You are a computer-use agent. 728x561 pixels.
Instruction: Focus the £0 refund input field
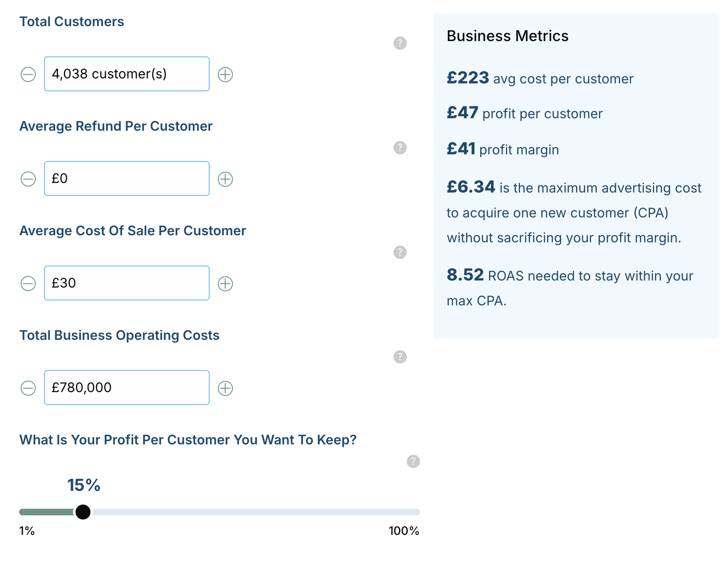point(127,178)
